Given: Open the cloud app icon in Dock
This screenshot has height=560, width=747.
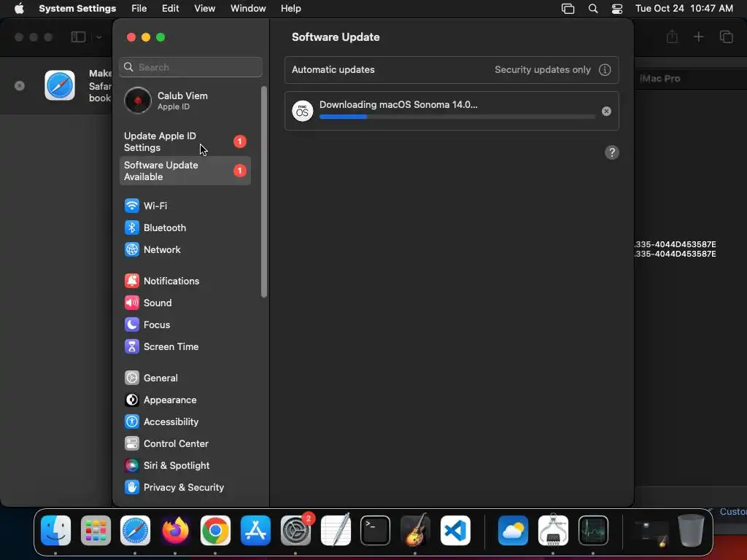Looking at the screenshot, I should [513, 530].
